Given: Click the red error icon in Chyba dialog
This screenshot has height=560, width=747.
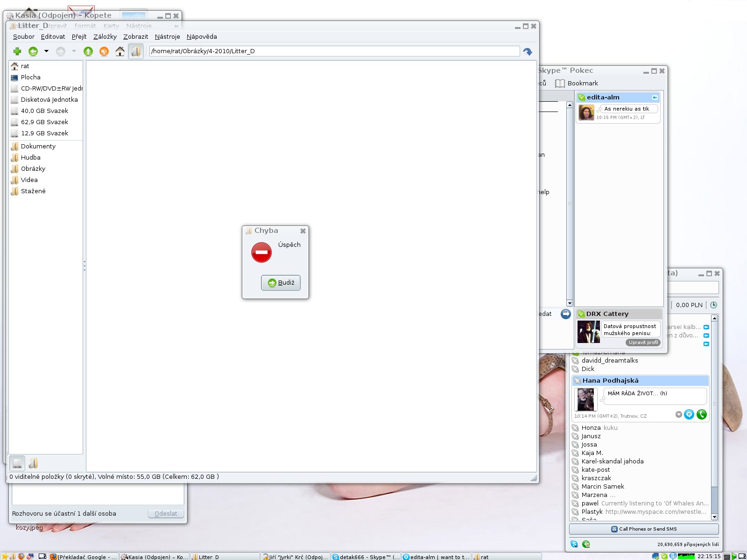Looking at the screenshot, I should click(261, 252).
